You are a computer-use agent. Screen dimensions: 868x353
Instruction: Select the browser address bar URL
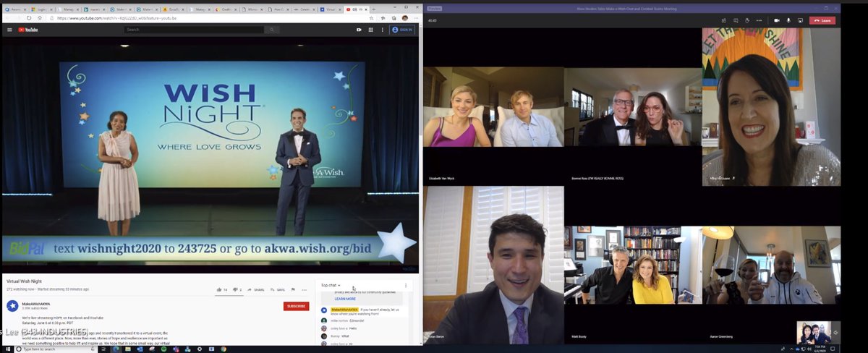116,17
